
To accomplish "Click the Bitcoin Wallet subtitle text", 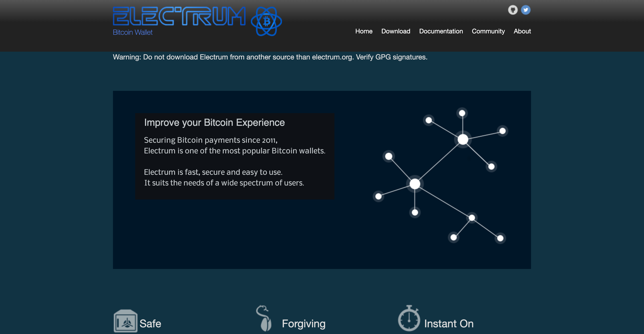I will coord(133,32).
